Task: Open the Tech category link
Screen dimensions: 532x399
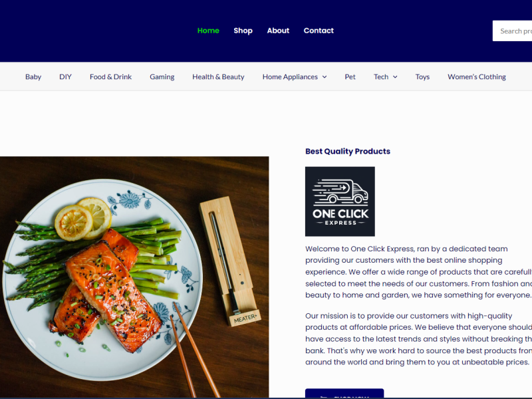Action: [381, 76]
